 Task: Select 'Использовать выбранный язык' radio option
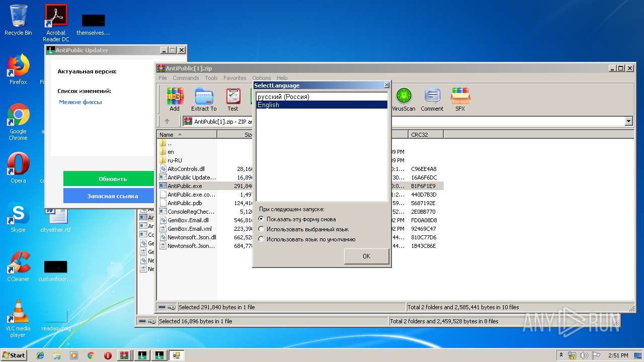click(303, 229)
